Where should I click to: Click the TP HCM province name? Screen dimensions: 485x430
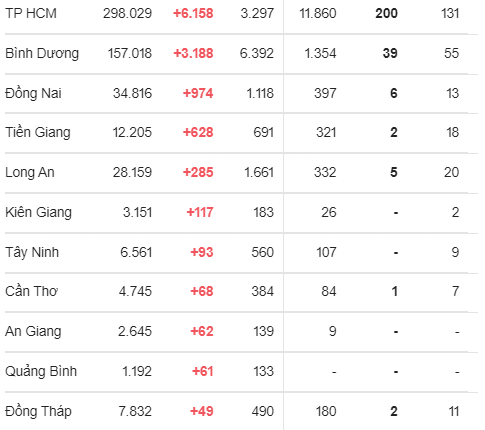click(x=31, y=13)
